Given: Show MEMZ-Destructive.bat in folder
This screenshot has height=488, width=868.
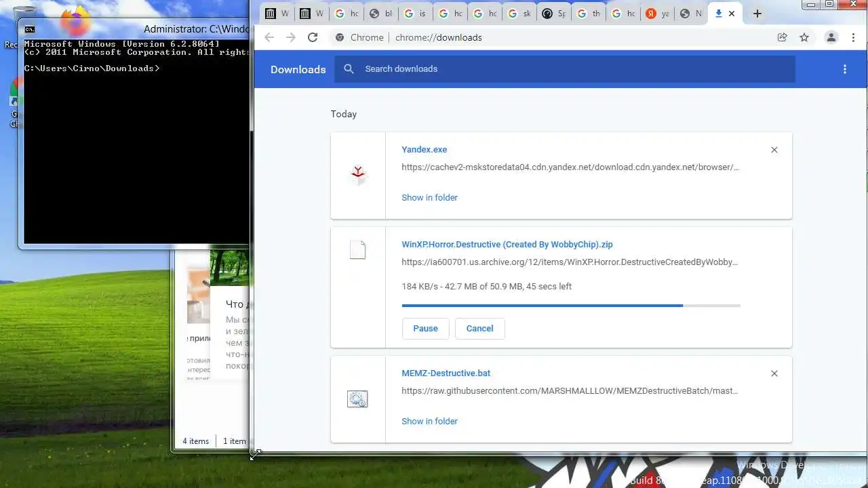Looking at the screenshot, I should (429, 421).
